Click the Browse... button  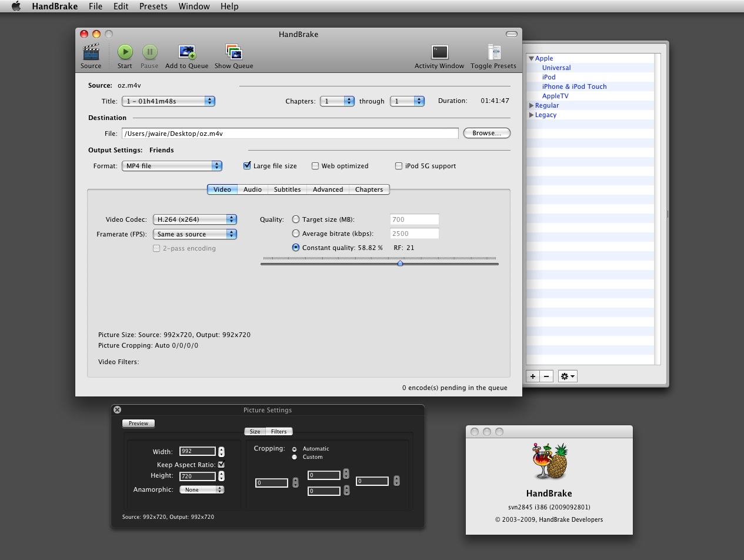pos(487,133)
